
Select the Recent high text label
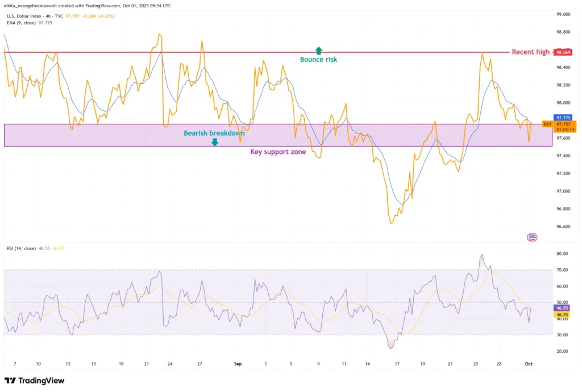coord(530,52)
